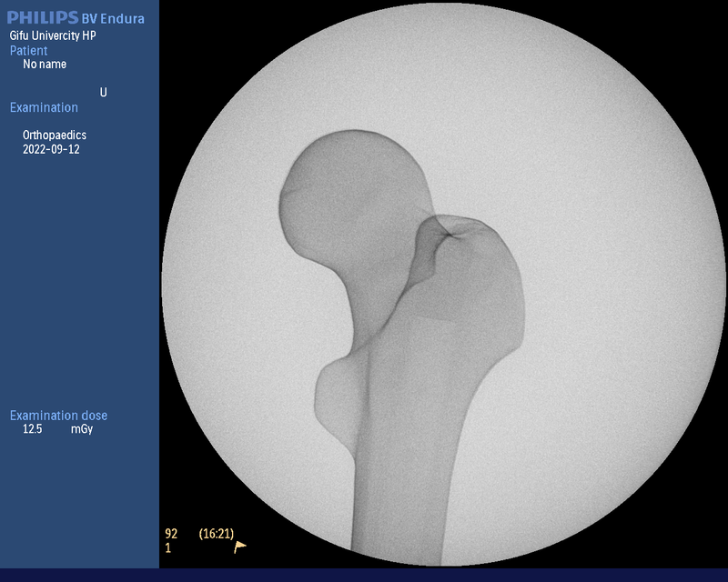The image size is (728, 582).
Task: Click the femur fluoroscopy image
Action: (443, 284)
